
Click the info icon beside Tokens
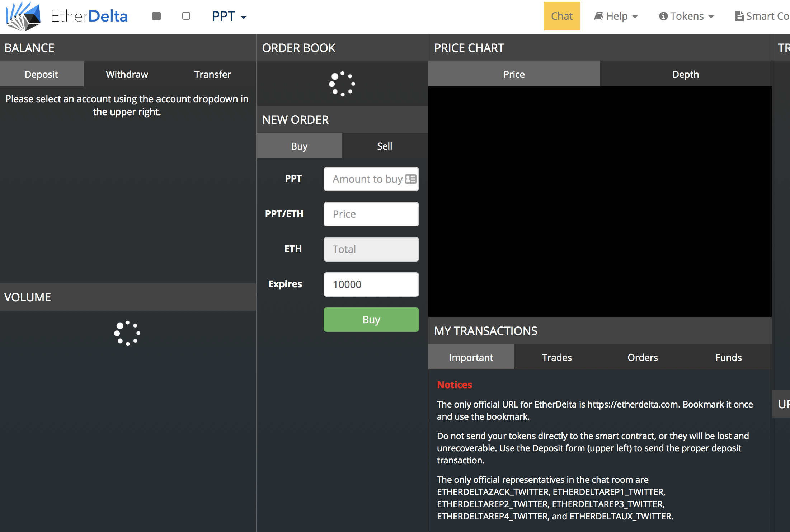663,17
